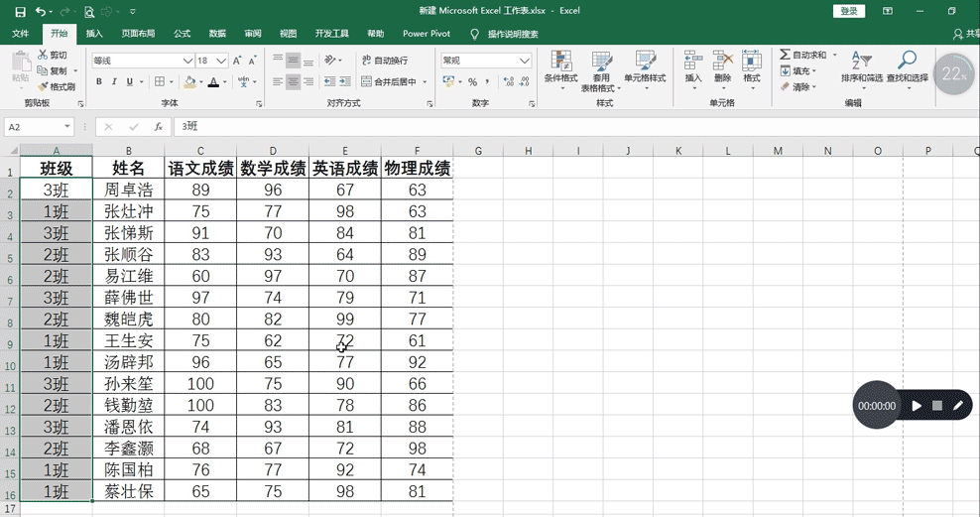Toggle Wrap Text (自动换行)
Screen dimensions: 980x517
click(x=385, y=60)
